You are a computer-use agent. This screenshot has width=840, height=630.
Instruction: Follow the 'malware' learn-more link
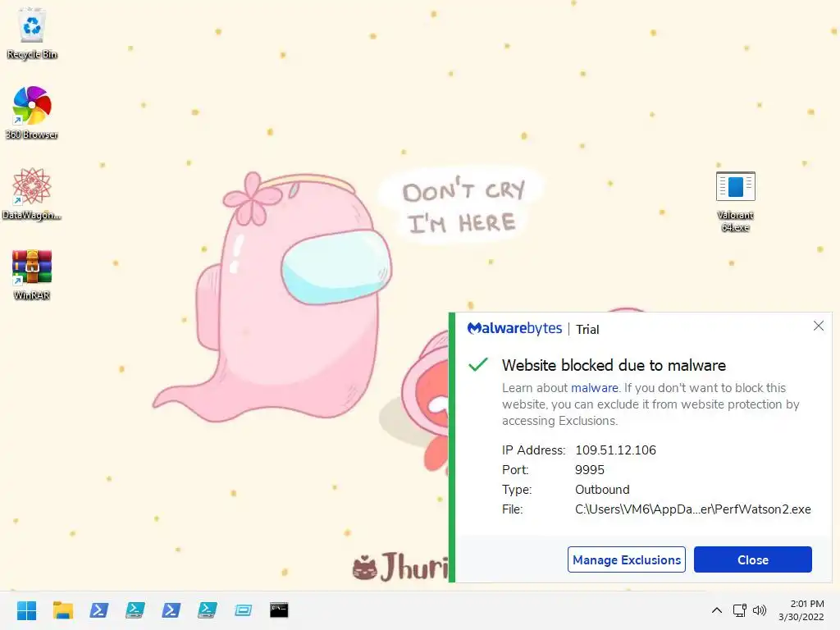[x=594, y=388]
